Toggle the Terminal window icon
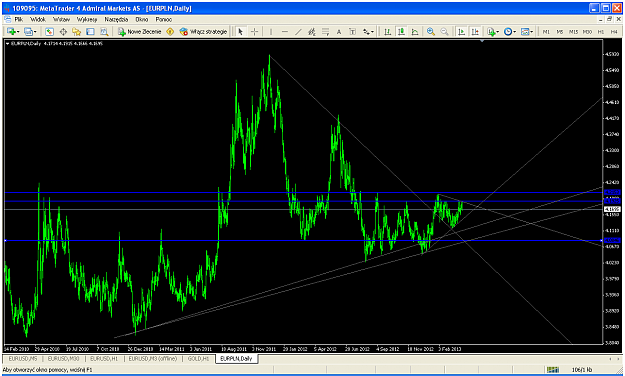This screenshot has width=625, height=376. [x=90, y=31]
